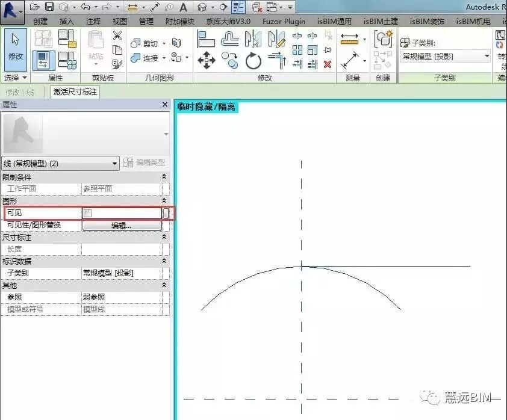The image size is (507, 420).
Task: Collapse the 尺寸标注 section
Action: tap(164, 237)
